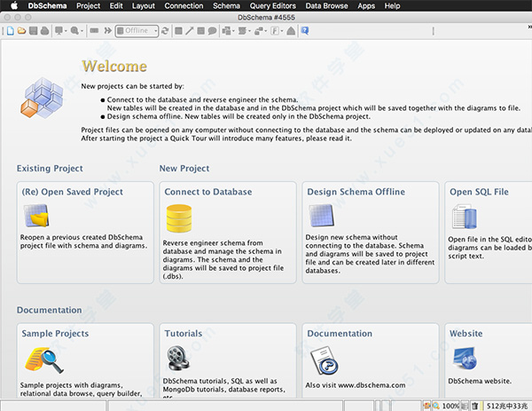Click the Save project toolbar icon

[x=34, y=31]
